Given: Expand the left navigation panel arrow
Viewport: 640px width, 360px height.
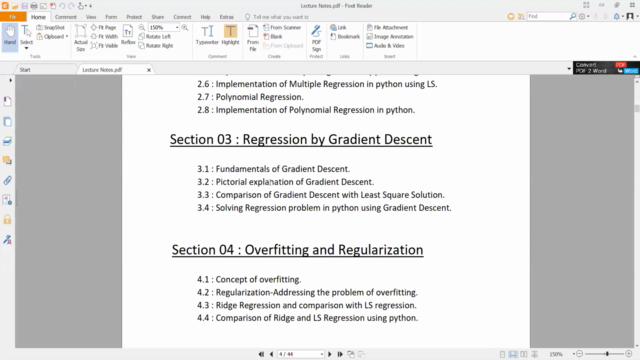Looking at the screenshot, I should point(11,80).
